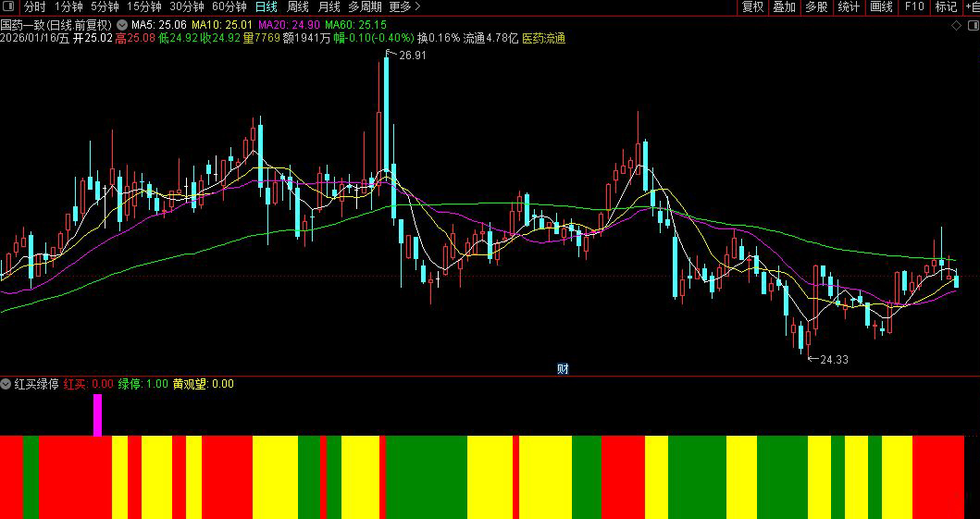The height and width of the screenshot is (519, 980).
Task: Open the 统计 statistics tool
Action: tap(849, 7)
